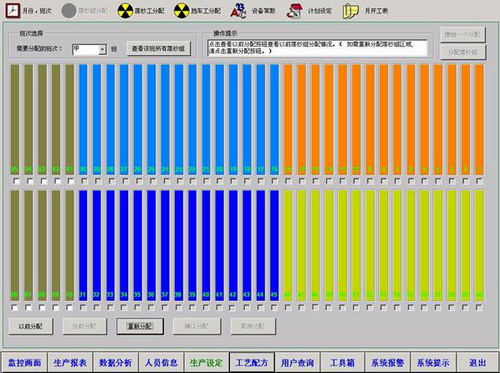The width and height of the screenshot is (500, 373).
Task: Click the 以前分配 button
Action: (x=31, y=326)
